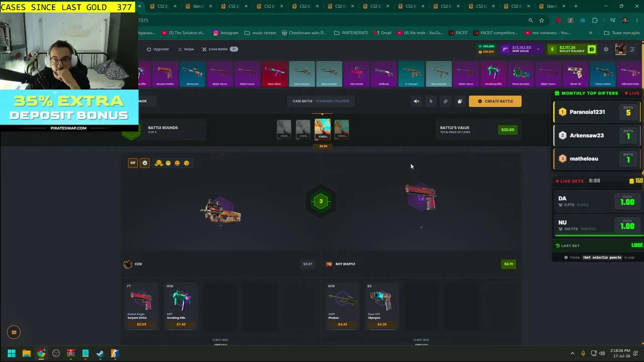Image resolution: width=644 pixels, height=362 pixels.
Task: Open the hamburger menu beside avatar
Action: pos(632,49)
